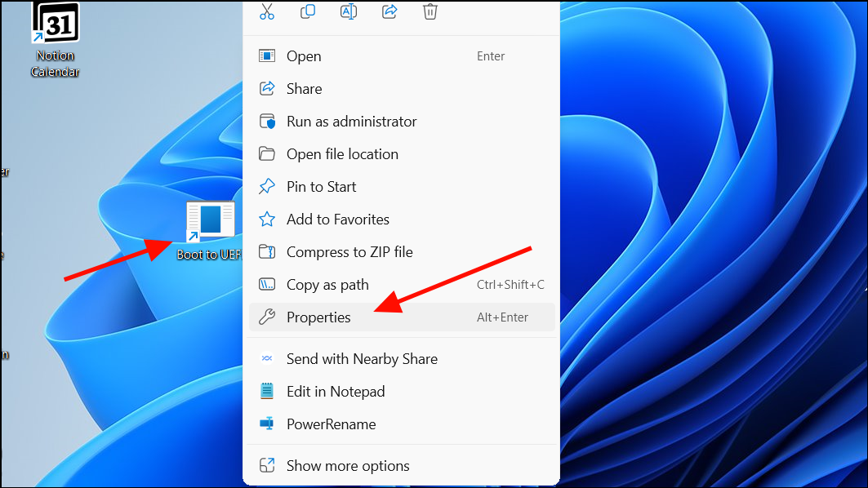The image size is (868, 488).
Task: Click the Add to Favorites star icon
Action: tap(267, 219)
